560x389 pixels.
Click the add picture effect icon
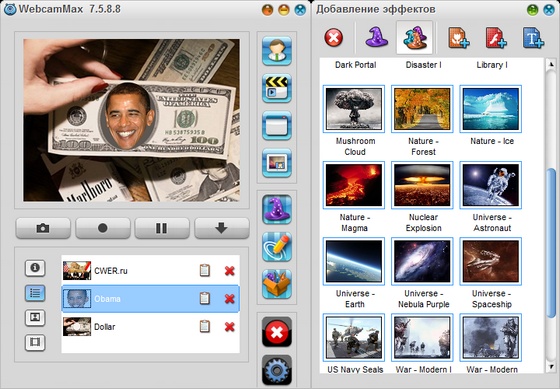tap(459, 38)
